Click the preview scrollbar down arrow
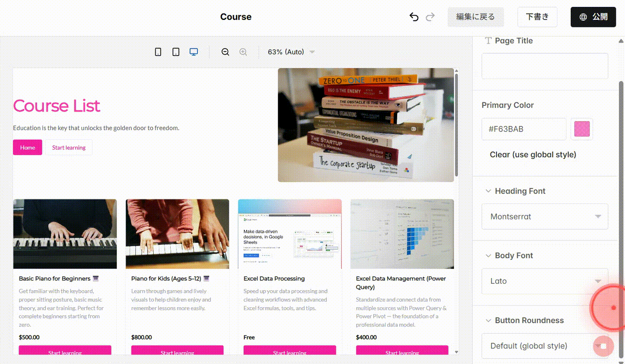 click(456, 352)
